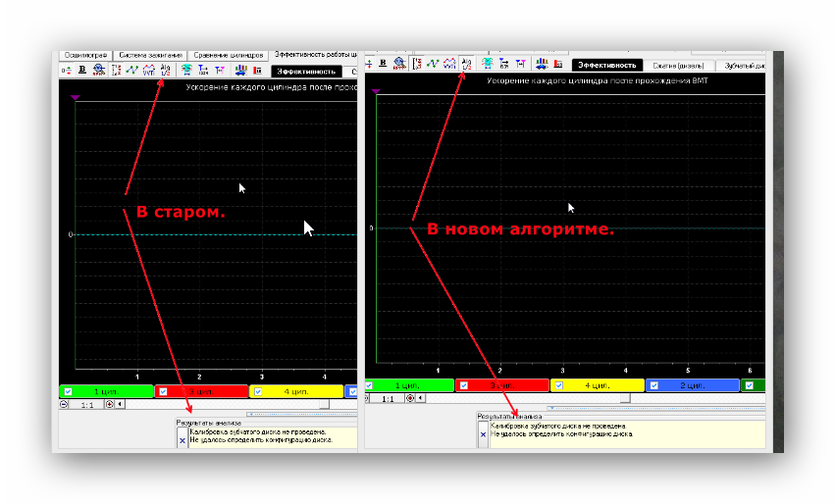
Task: Open the Сжатие (дизель) tab in right window
Action: pyautogui.click(x=678, y=66)
